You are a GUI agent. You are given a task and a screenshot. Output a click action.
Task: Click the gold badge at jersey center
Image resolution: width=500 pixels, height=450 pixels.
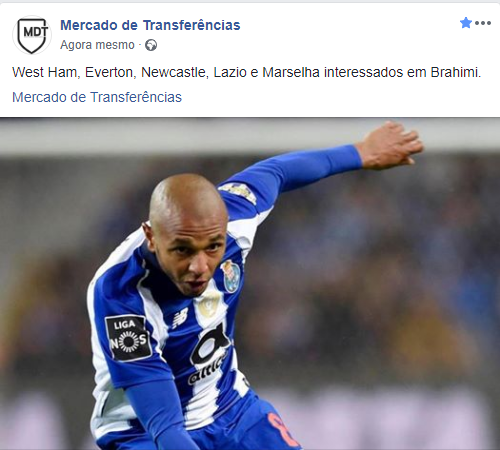tap(208, 305)
